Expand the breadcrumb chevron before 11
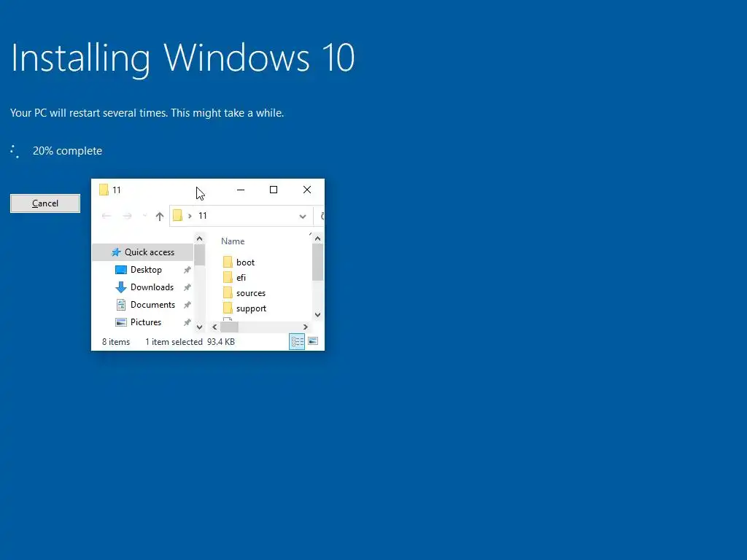This screenshot has height=560, width=747. [190, 216]
